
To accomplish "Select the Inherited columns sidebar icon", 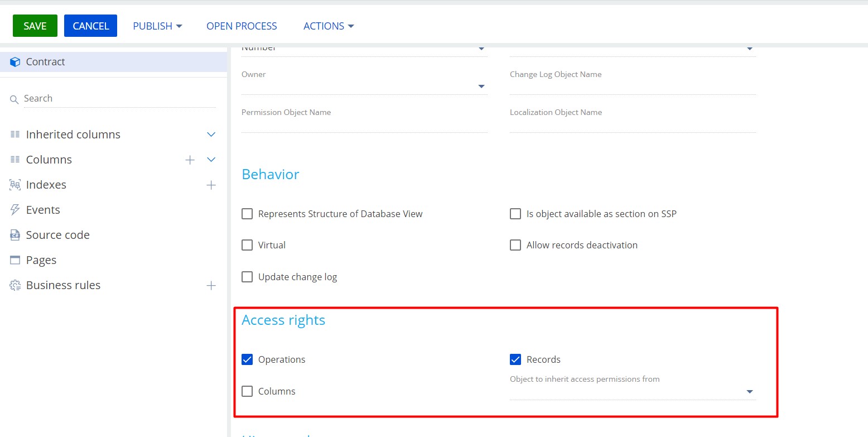I will [x=15, y=134].
